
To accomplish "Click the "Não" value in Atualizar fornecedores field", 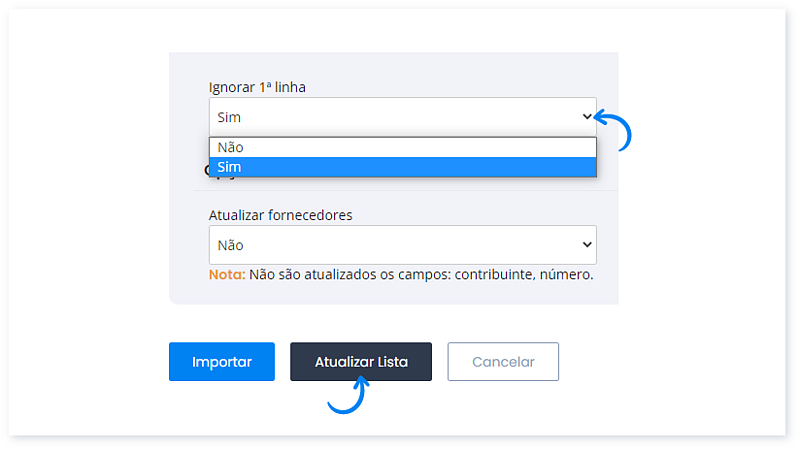I will pyautogui.click(x=230, y=245).
